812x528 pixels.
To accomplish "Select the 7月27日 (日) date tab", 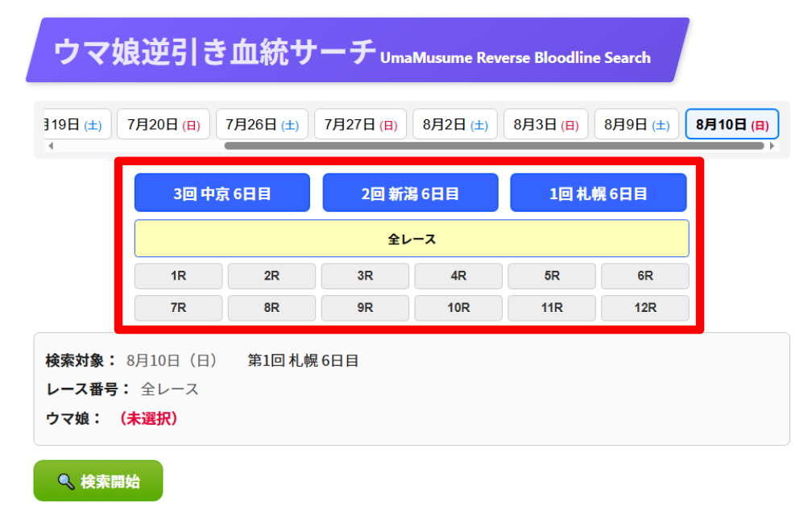I will (x=360, y=124).
